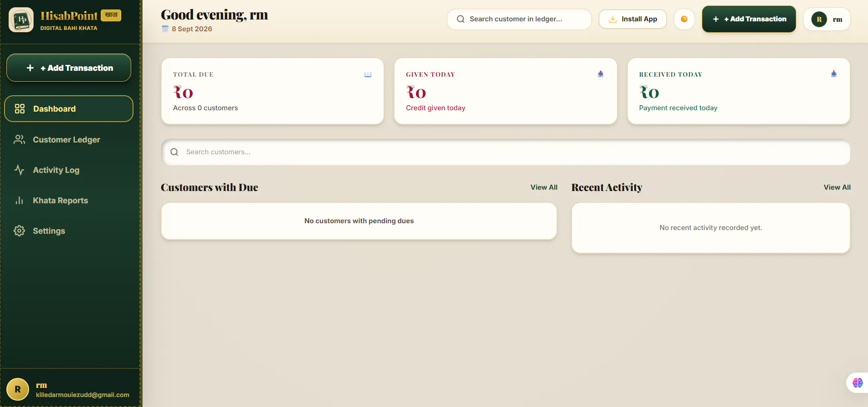Click the date 8 Sept 2026
868x407 pixels.
(192, 29)
